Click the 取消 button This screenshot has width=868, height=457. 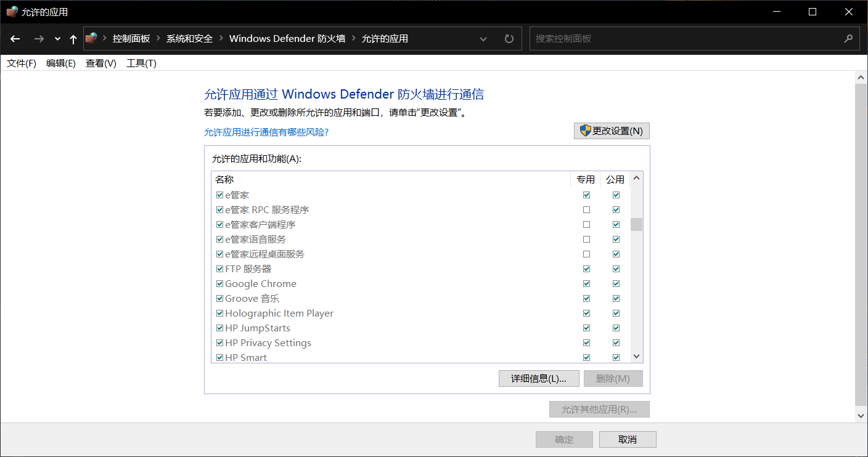pyautogui.click(x=628, y=439)
